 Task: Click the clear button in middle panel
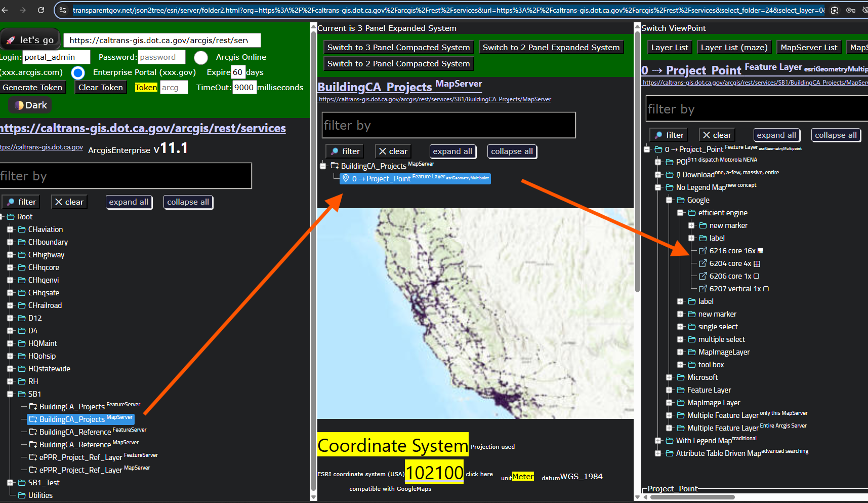pos(393,151)
